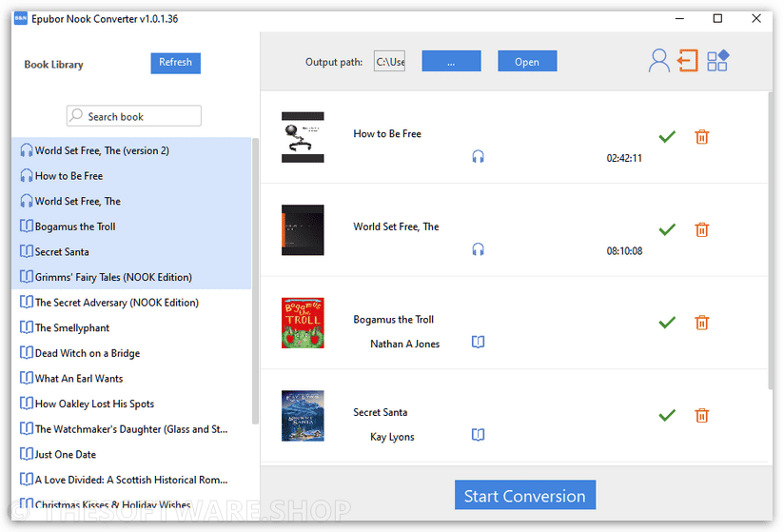
Task: Click Bogamus the Troll cover thumbnail
Action: [303, 323]
